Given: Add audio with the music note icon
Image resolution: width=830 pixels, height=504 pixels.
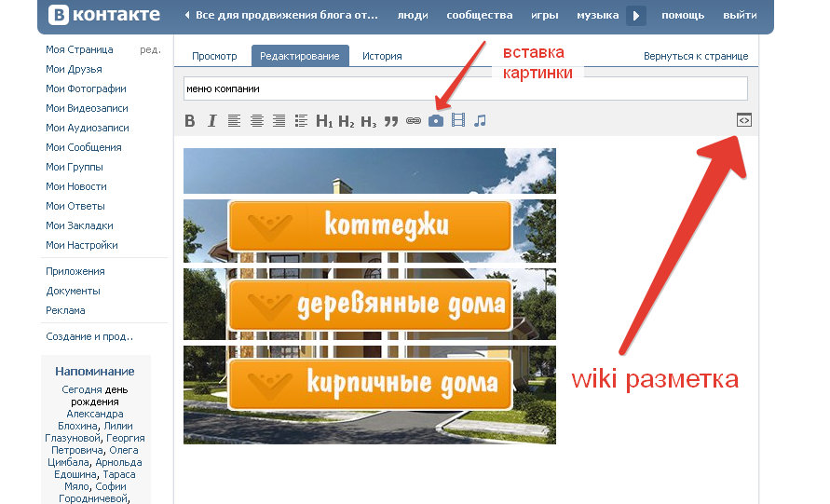Looking at the screenshot, I should [x=480, y=120].
